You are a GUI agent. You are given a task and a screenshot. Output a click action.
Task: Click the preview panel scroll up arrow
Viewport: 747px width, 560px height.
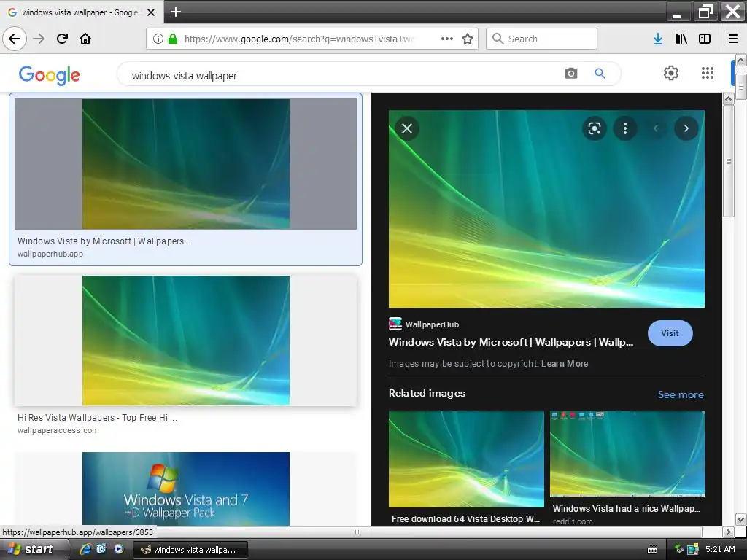(729, 99)
